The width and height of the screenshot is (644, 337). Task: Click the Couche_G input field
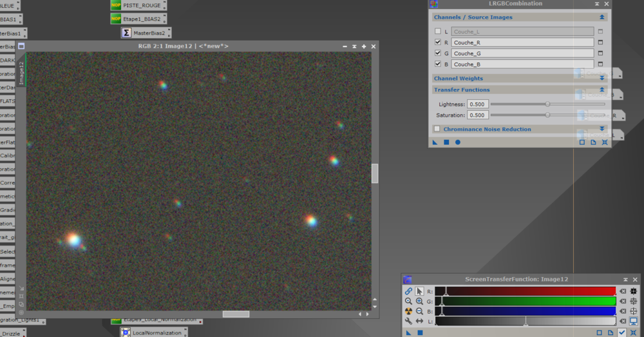(x=522, y=53)
